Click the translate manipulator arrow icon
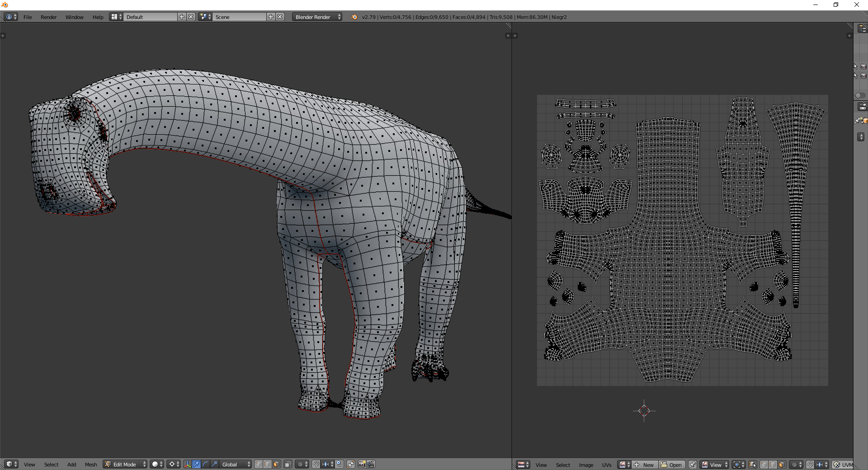Screen dimensions: 868x470 click(196, 464)
